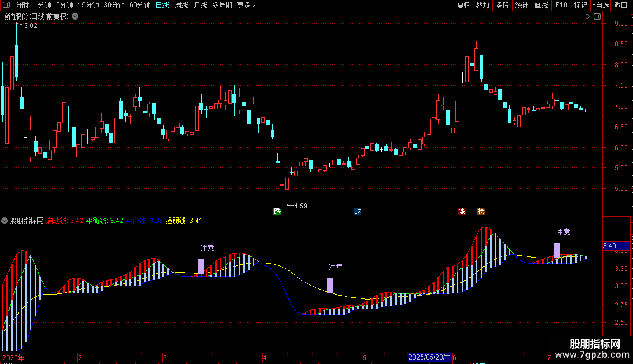The width and height of the screenshot is (633, 364).
Task: Click the red 涨 marker icon
Action: (462, 212)
